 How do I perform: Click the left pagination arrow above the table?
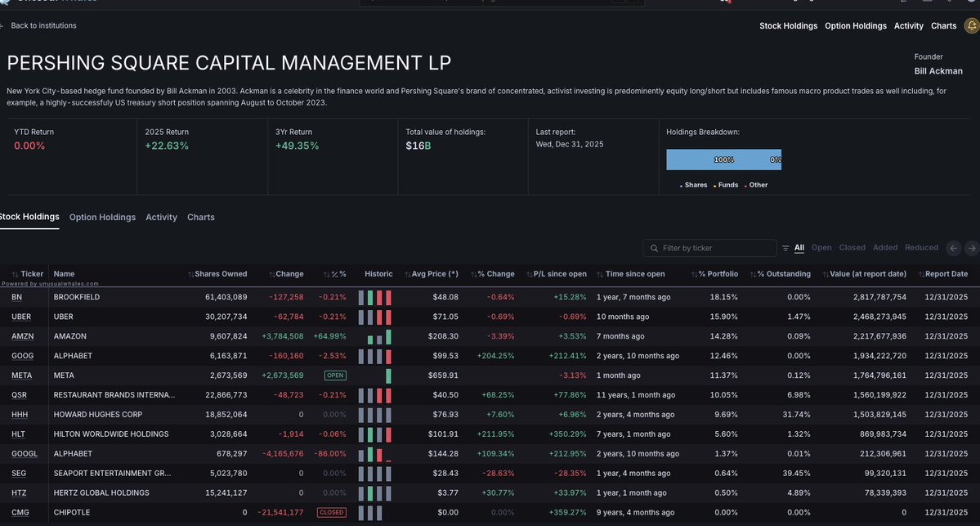click(x=953, y=247)
